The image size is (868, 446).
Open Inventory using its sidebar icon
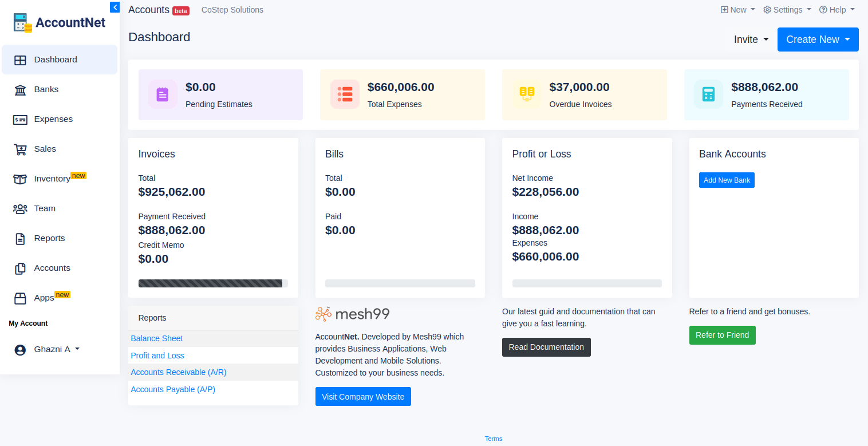pos(21,179)
